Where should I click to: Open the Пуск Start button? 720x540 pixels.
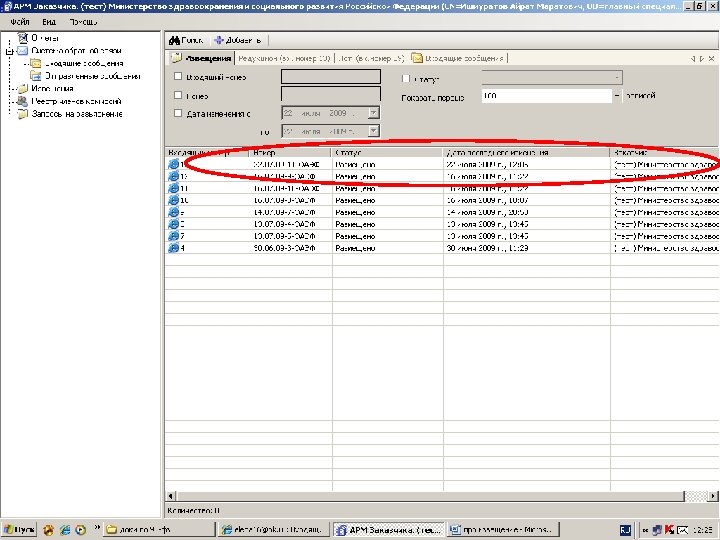click(19, 530)
